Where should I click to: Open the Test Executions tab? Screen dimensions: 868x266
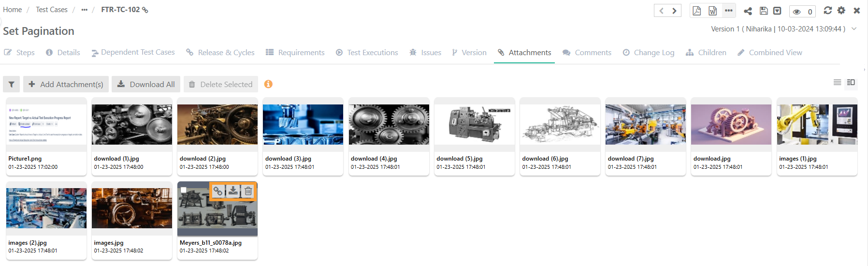367,52
